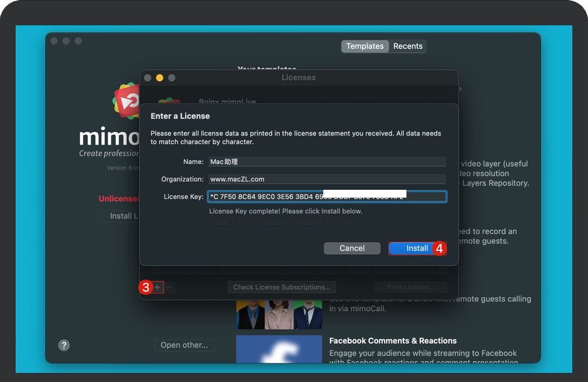Click the Open other... button

[x=184, y=345]
